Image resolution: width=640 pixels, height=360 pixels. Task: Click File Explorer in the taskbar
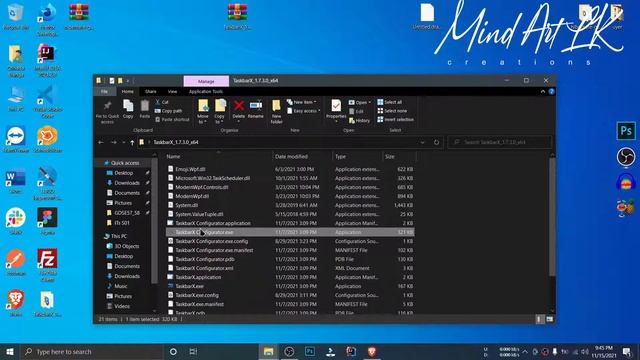[268, 351]
